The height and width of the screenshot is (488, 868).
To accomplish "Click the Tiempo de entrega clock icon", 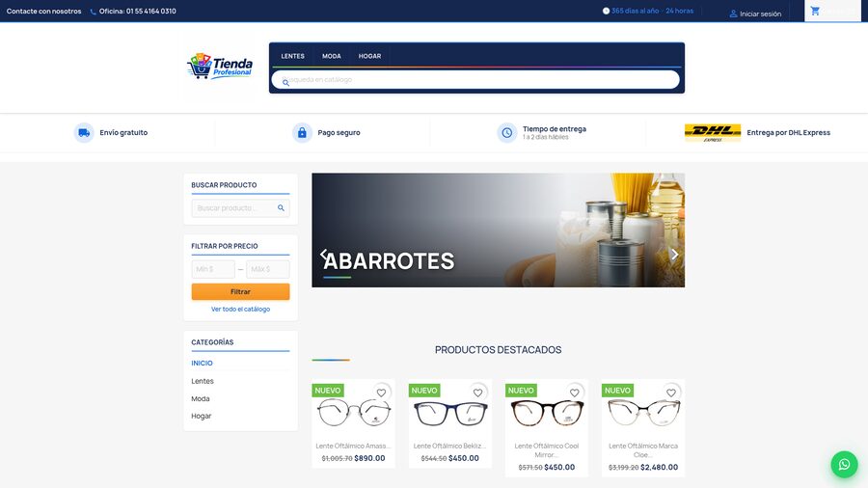I will (x=506, y=133).
